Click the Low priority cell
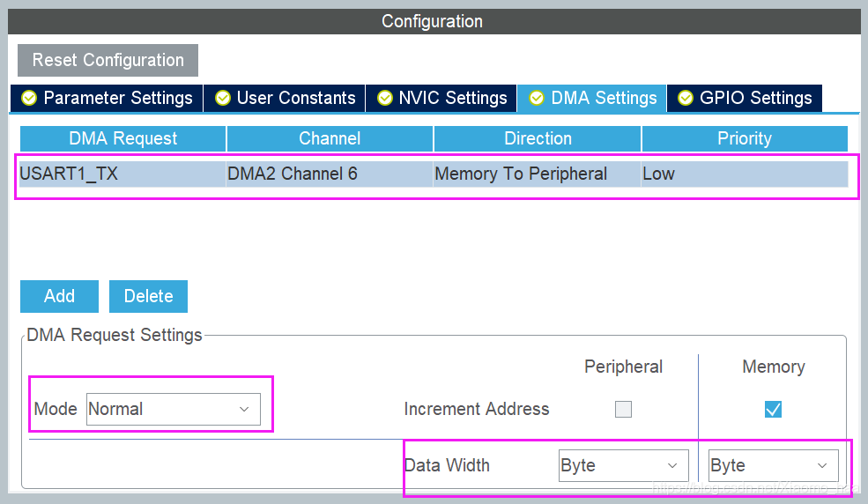The image size is (868, 504). click(x=745, y=174)
